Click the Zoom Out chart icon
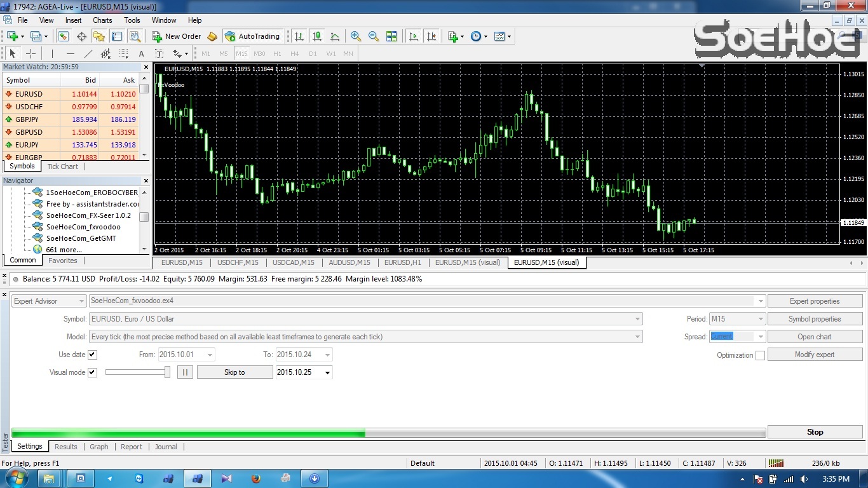This screenshot has width=868, height=488. pyautogui.click(x=374, y=36)
